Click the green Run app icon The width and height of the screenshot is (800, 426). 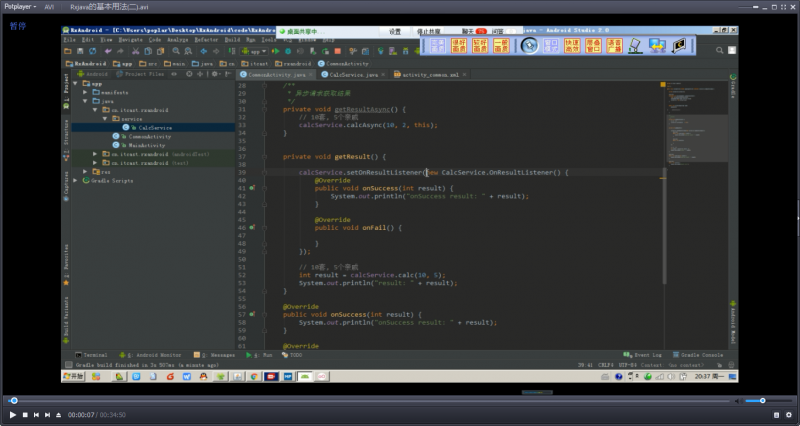(x=279, y=50)
